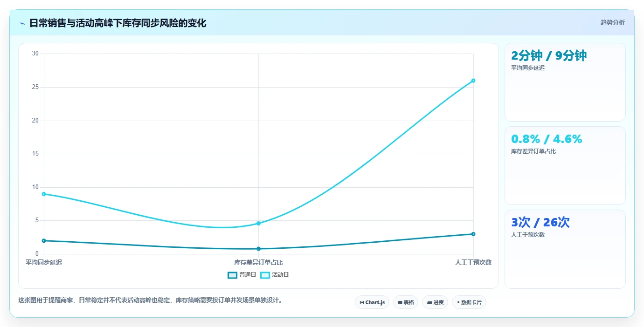Click the chart title 日常销售与活动高峰下库存同步风险的变化
This screenshot has height=327, width=644.
point(118,23)
